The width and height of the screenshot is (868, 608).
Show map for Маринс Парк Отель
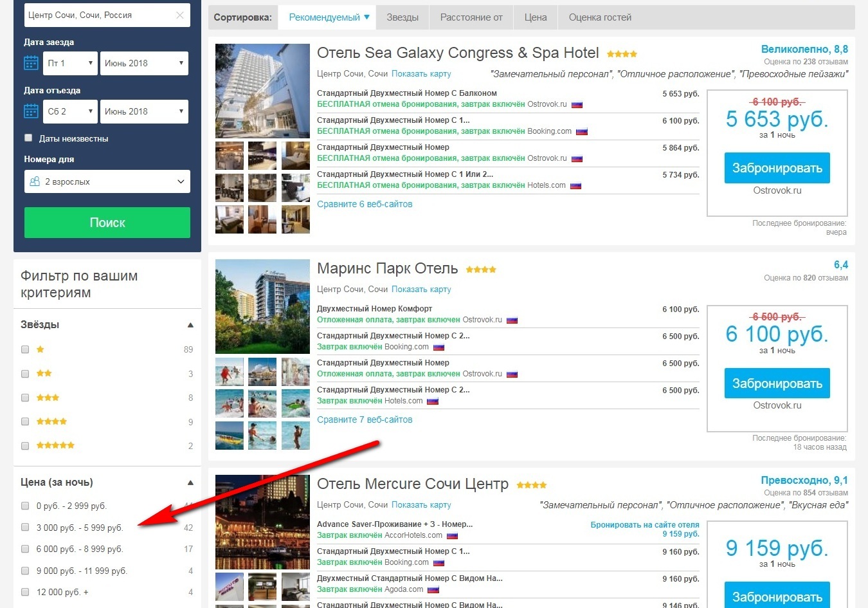(x=421, y=290)
